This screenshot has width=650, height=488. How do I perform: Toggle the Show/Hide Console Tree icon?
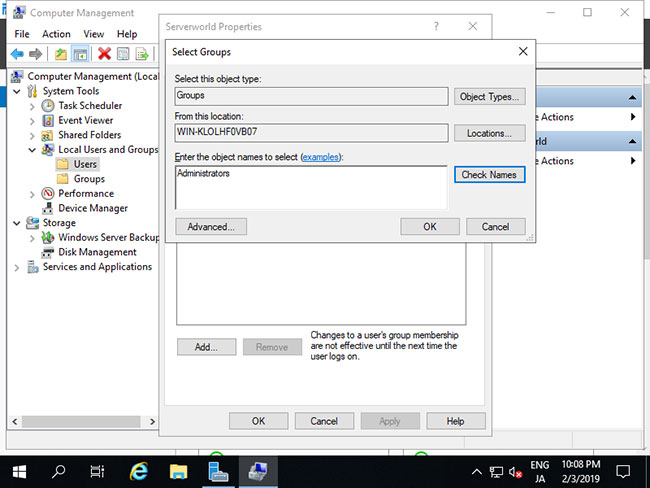[x=80, y=54]
